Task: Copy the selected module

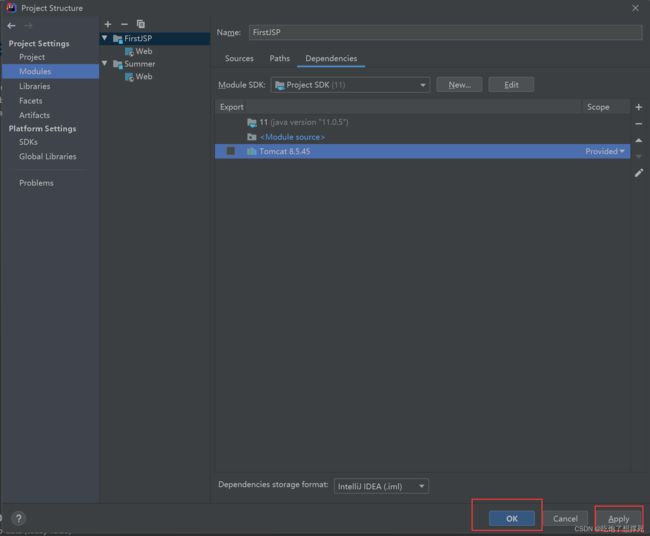Action: tap(141, 24)
